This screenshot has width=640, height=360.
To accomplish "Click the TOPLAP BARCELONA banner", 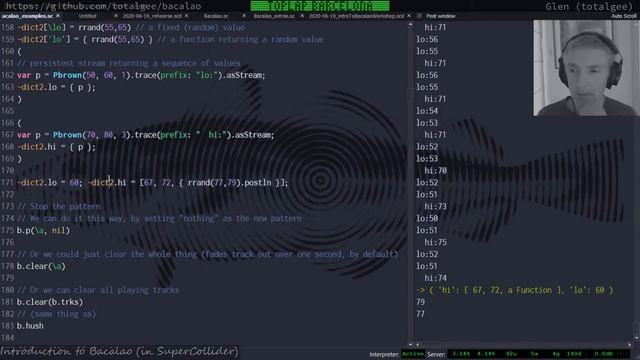I will [x=320, y=6].
